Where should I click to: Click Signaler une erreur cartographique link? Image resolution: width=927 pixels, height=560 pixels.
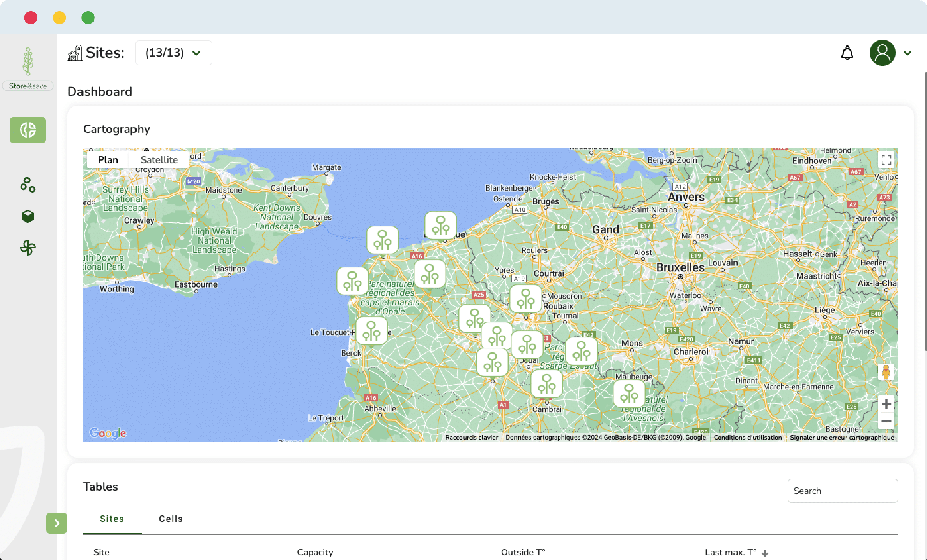point(842,437)
